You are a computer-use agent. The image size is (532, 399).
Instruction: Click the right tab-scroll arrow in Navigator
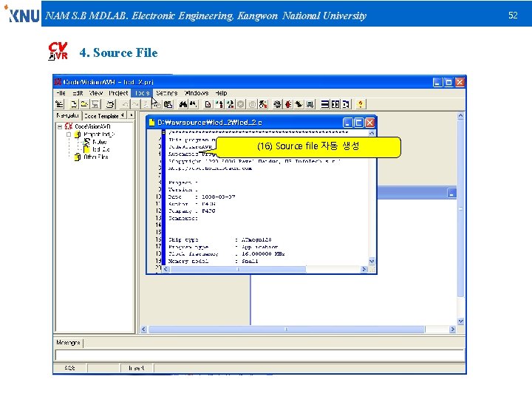point(132,115)
